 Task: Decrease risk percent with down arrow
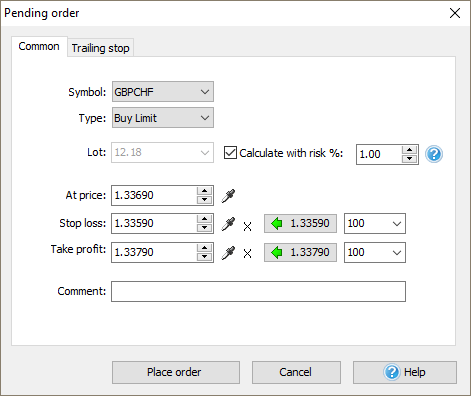(409, 159)
